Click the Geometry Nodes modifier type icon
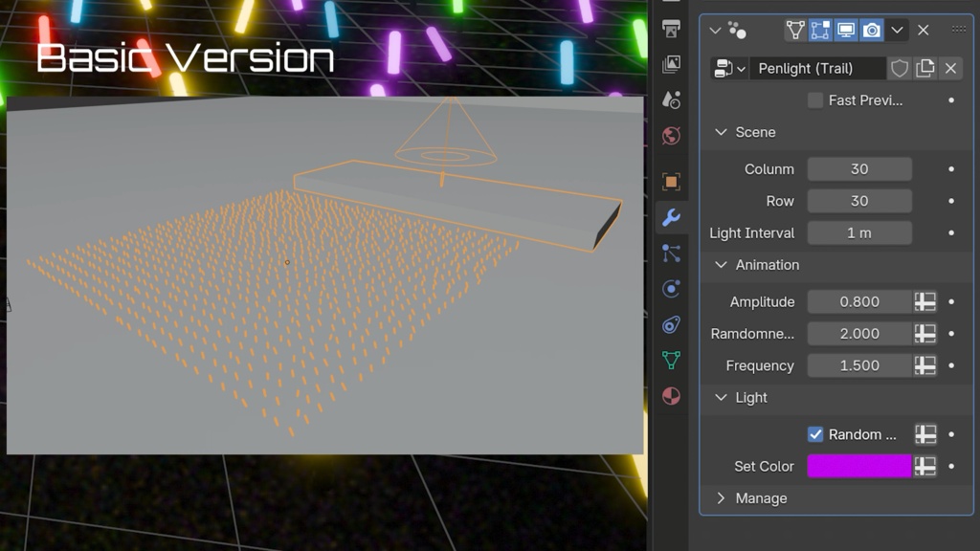980x551 pixels. click(737, 30)
